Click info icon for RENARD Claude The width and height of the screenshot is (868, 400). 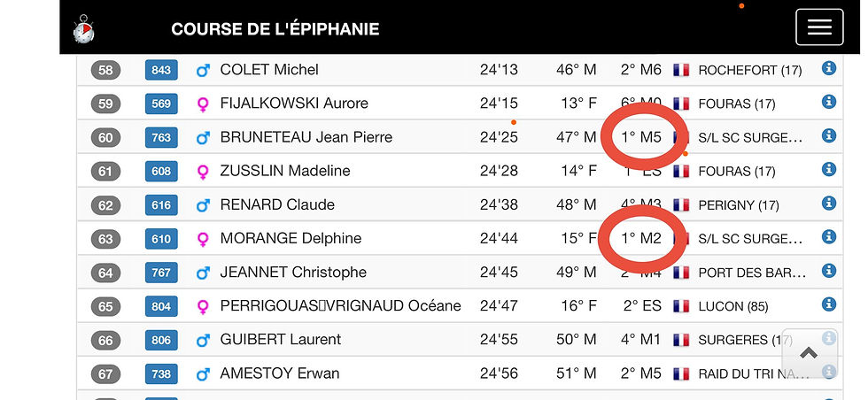tap(829, 203)
